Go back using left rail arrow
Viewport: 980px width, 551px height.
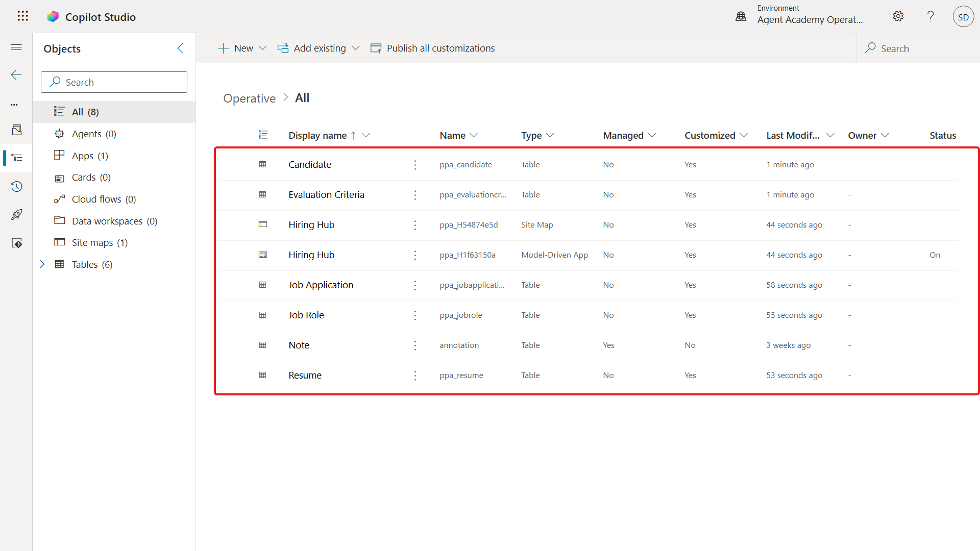coord(16,75)
